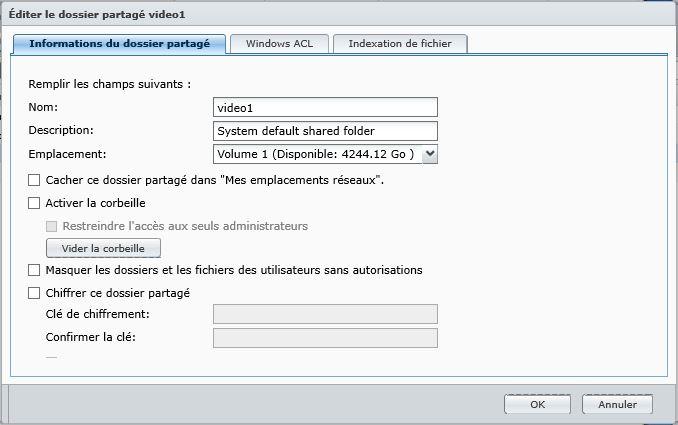Viewport: 678px width, 425px height.
Task: Focus the Nom field containing video1
Action: (325, 107)
